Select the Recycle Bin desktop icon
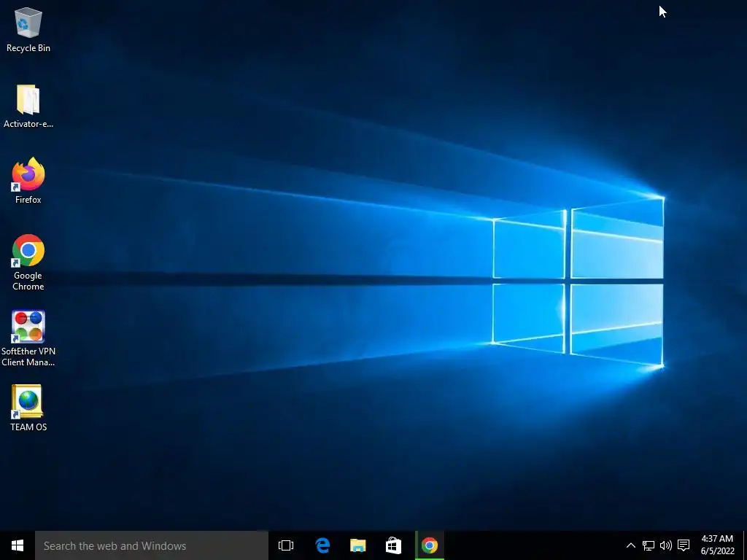The width and height of the screenshot is (747, 560). coord(28,30)
